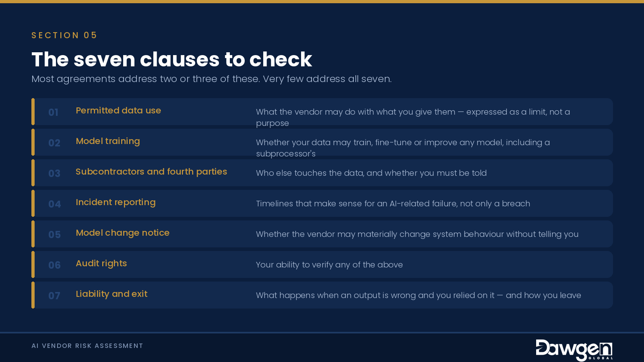Select the Permitted data use heading
Image resolution: width=644 pixels, height=362 pixels.
(118, 111)
